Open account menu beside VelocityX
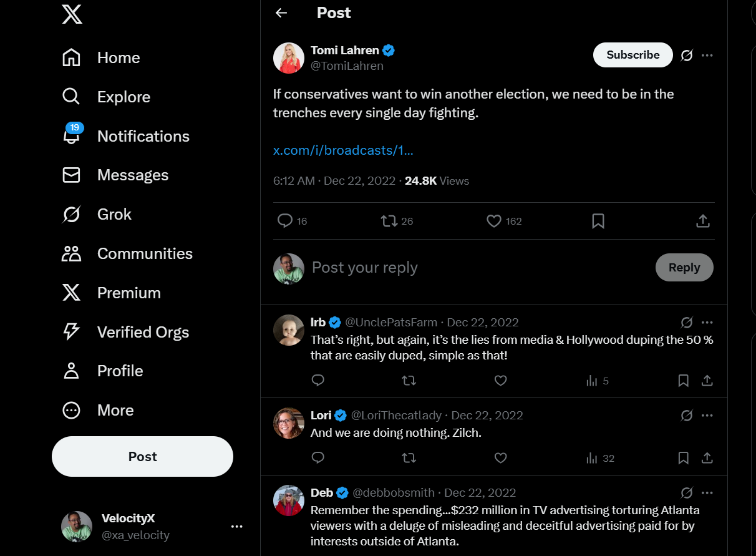The width and height of the screenshot is (756, 556). [x=236, y=527]
